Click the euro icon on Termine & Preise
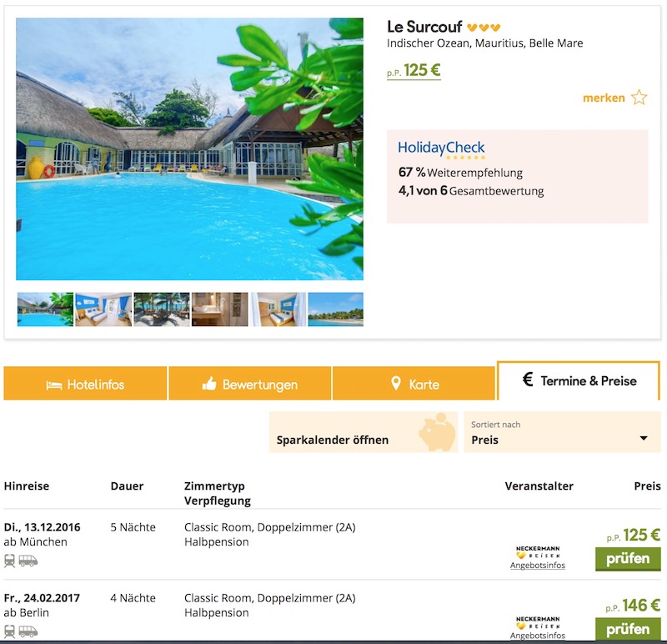 coord(527,380)
